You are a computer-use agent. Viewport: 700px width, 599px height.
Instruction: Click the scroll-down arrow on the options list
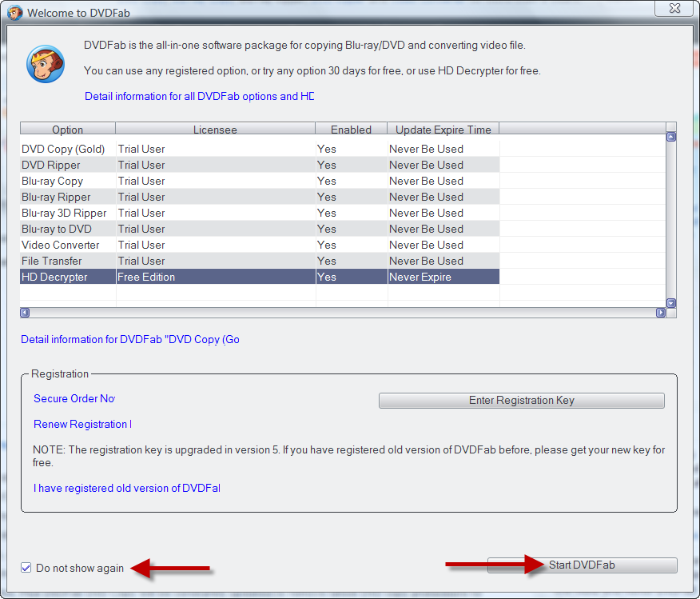click(670, 302)
